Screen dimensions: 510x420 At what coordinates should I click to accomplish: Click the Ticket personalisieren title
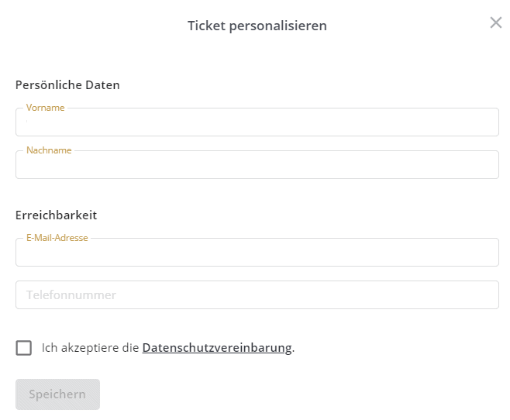coord(257,26)
